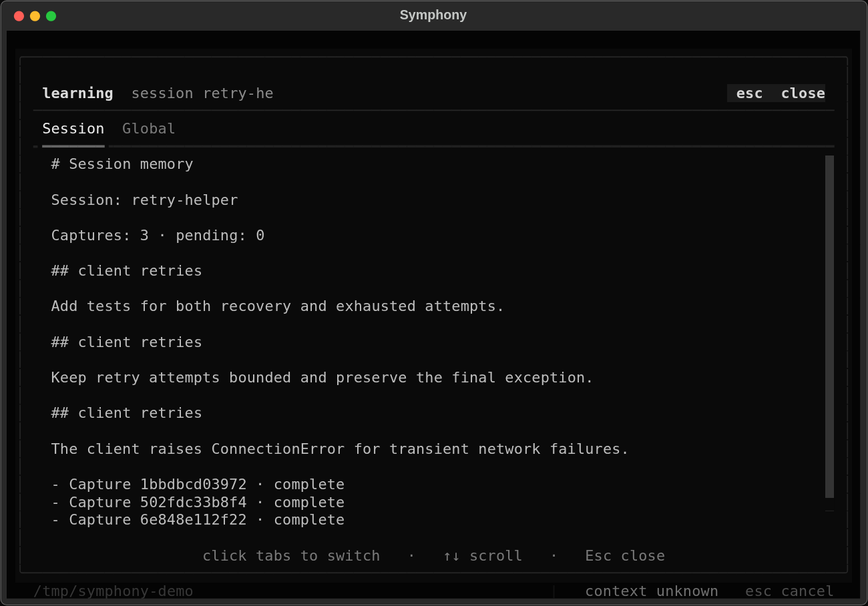Click the '↑↓ scroll' hint
This screenshot has height=606, width=868.
483,556
